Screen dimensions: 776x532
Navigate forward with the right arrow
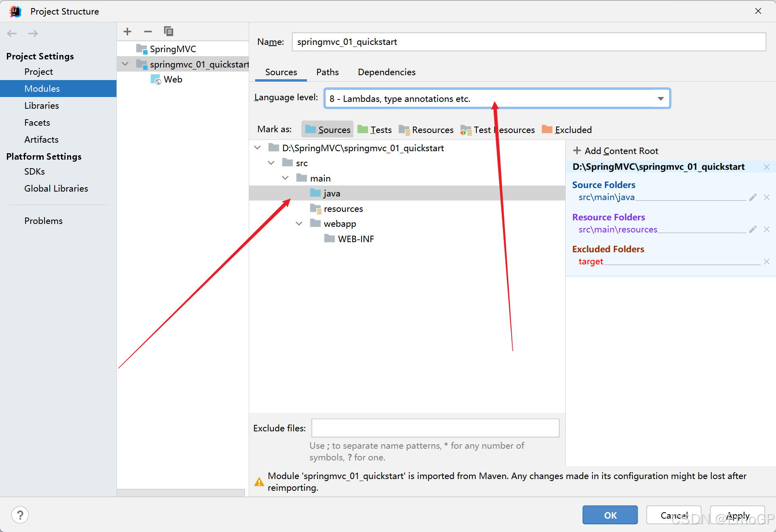click(33, 34)
